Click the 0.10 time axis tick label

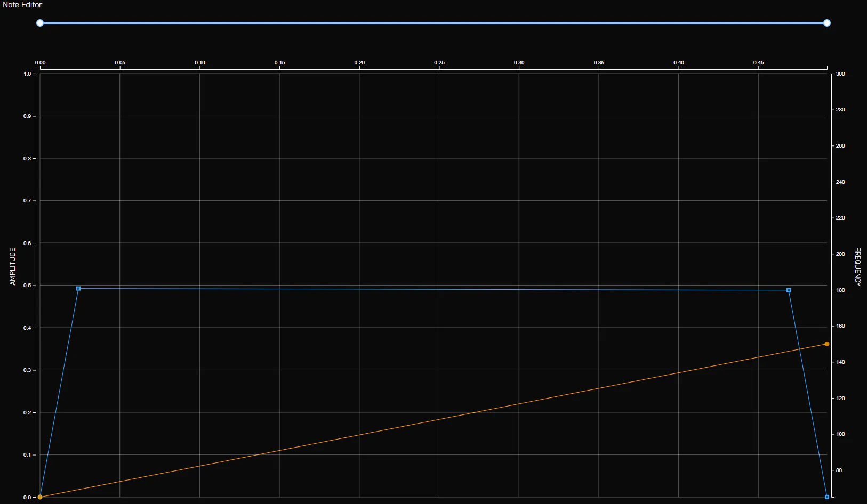click(200, 63)
